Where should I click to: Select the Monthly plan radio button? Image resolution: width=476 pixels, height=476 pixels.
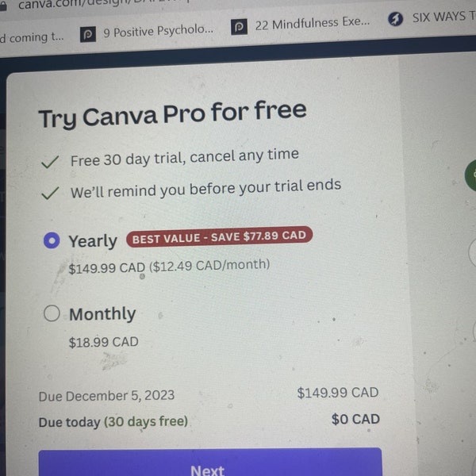click(x=52, y=313)
